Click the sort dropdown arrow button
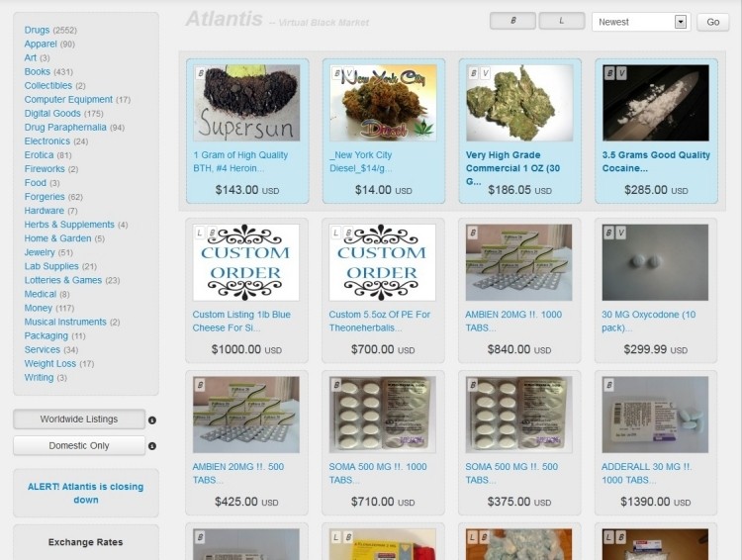Viewport: 742px width, 560px height. point(681,22)
